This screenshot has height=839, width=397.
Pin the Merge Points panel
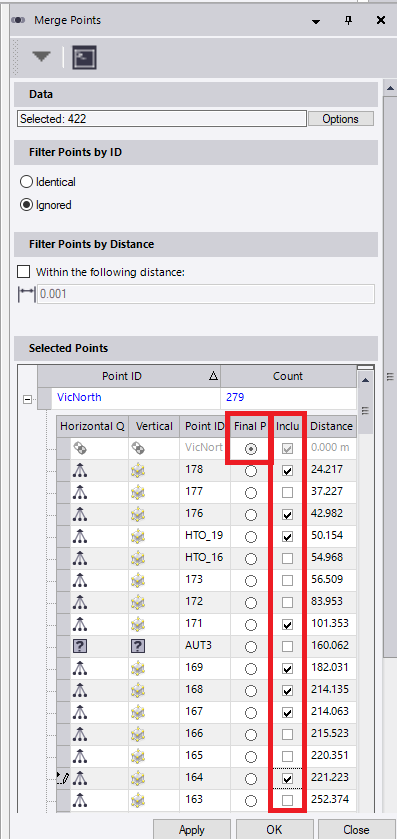click(x=348, y=20)
